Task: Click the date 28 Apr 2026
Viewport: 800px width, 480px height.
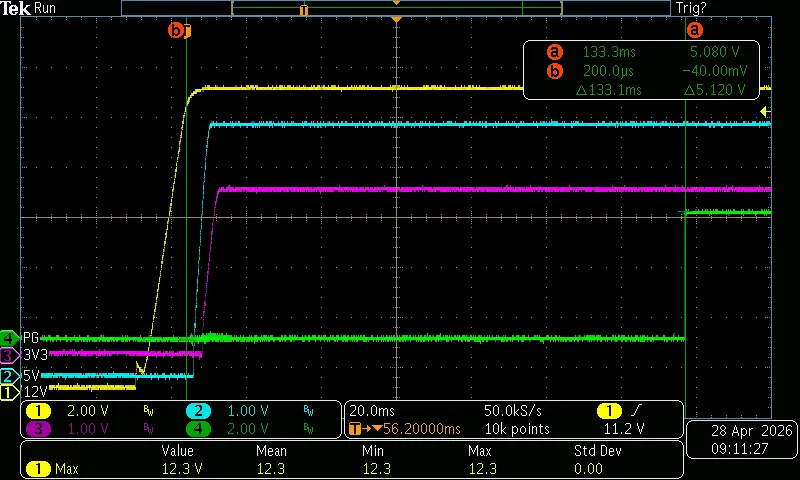Action: click(x=752, y=431)
